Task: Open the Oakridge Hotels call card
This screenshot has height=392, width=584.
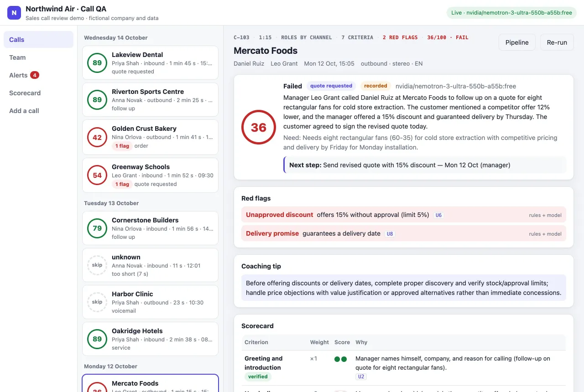Action: coord(150,339)
